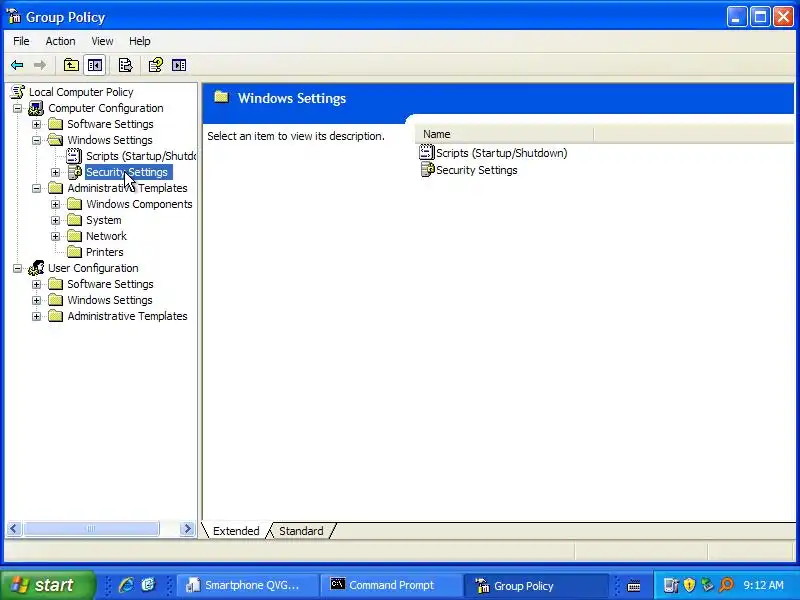Image resolution: width=800 pixels, height=600 pixels.
Task: Click the Computer Configuration computer icon
Action: [x=36, y=108]
